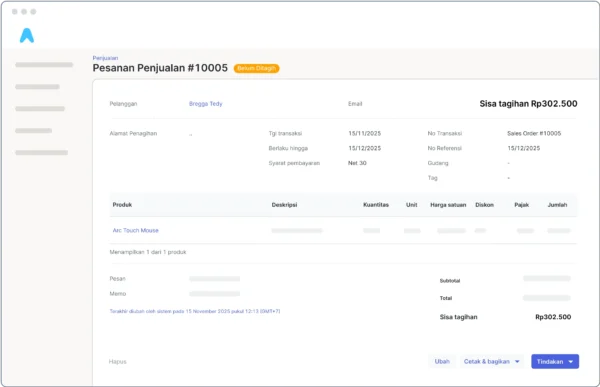Click the Kuantitas column header
Image resolution: width=600 pixels, height=387 pixels.
coord(376,205)
